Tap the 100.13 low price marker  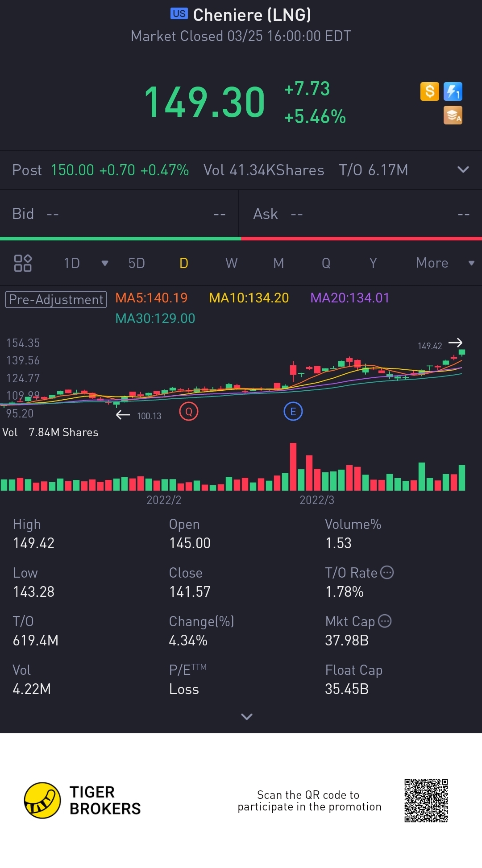click(x=149, y=416)
